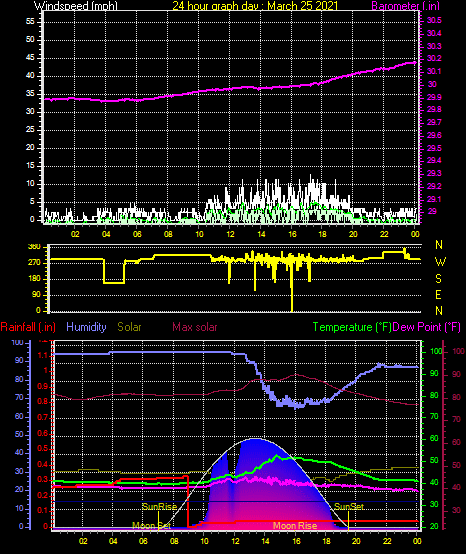Click the Moon Rise marker label
The height and width of the screenshot is (554, 466).
pyautogui.click(x=295, y=526)
